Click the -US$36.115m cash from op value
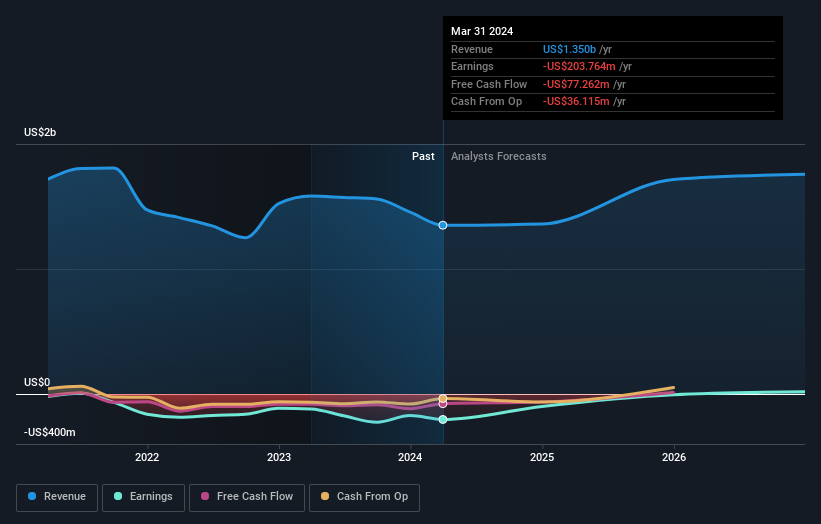Image resolution: width=821 pixels, height=524 pixels. pos(576,102)
